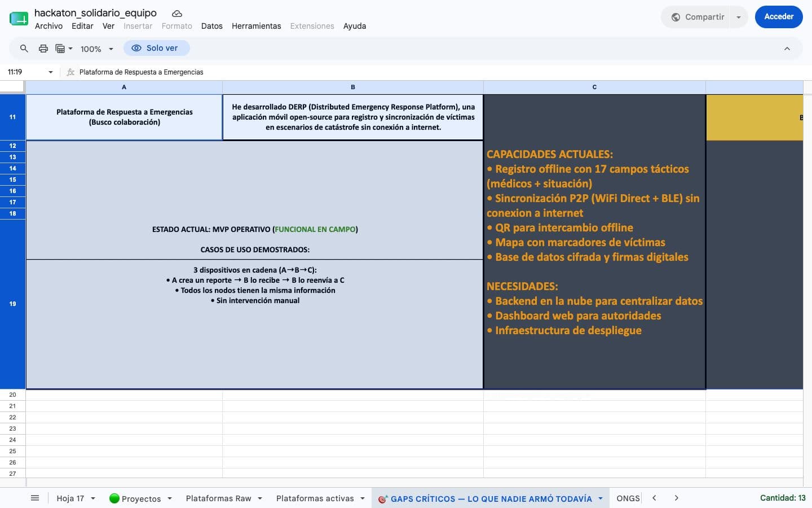Click the Solo ver view-only button
This screenshot has height=508, width=812.
click(157, 48)
